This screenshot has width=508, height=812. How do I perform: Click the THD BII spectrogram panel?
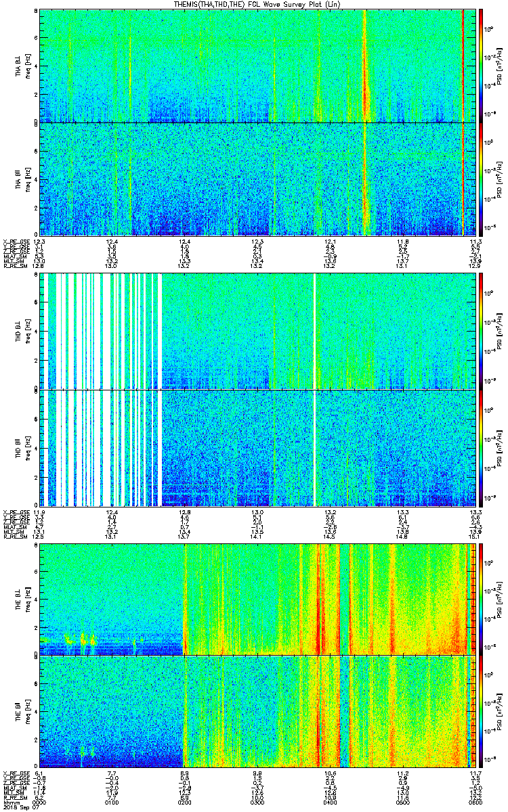(258, 448)
